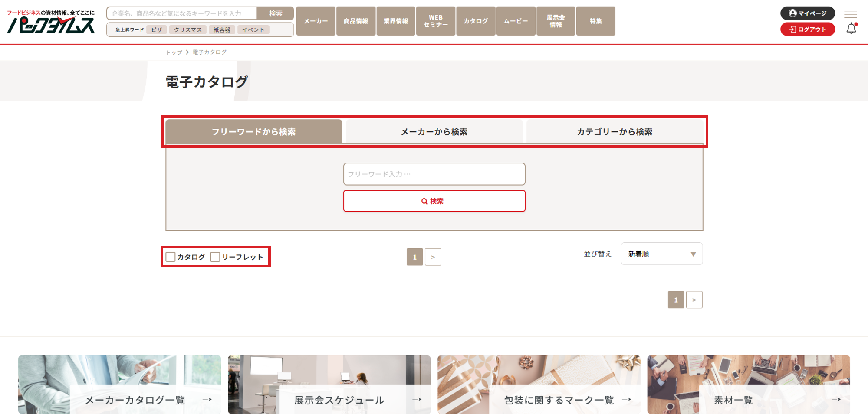Enable the リーフレット checkbox

tap(215, 257)
